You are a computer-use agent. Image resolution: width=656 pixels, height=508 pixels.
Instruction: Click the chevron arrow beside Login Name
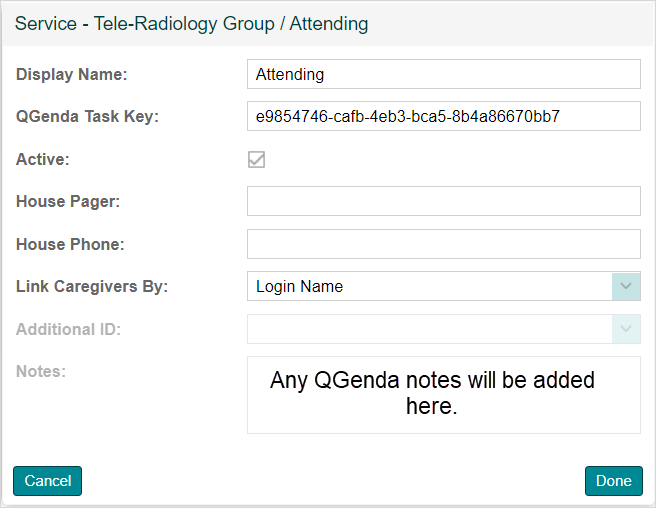tap(626, 286)
